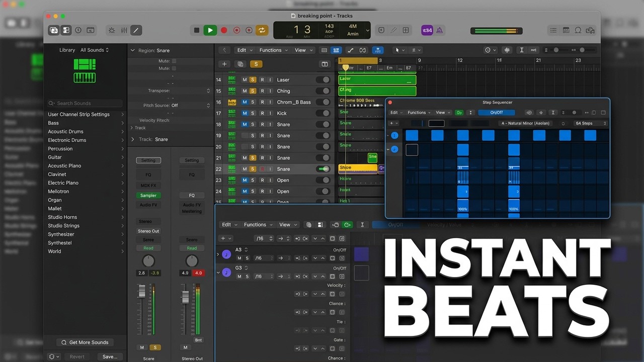Open the All Sounds dropdown
The width and height of the screenshot is (644, 362).
coord(95,50)
